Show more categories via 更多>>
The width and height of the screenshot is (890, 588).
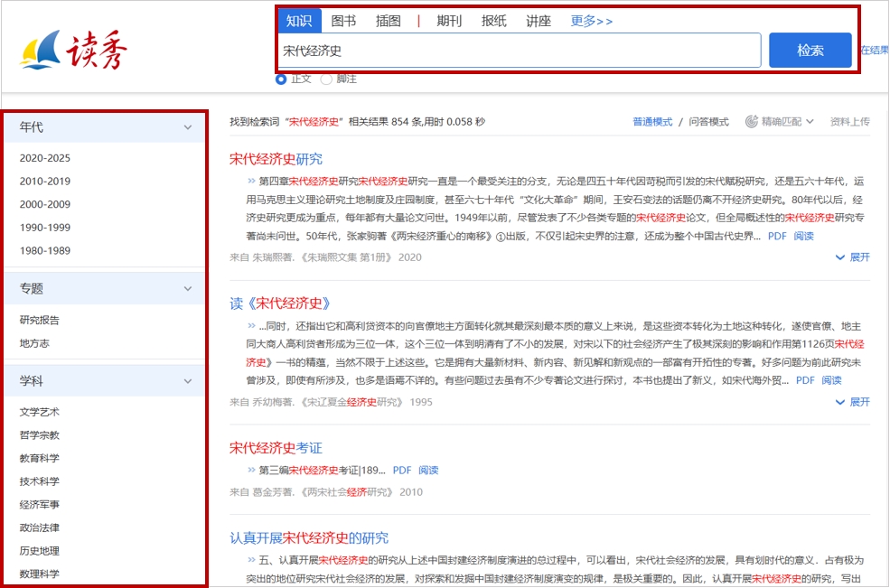pos(591,21)
